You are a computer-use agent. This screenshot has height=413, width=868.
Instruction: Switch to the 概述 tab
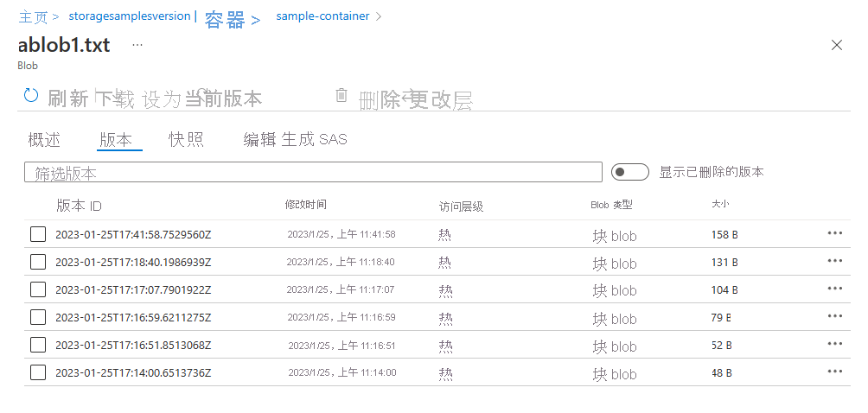tap(44, 140)
